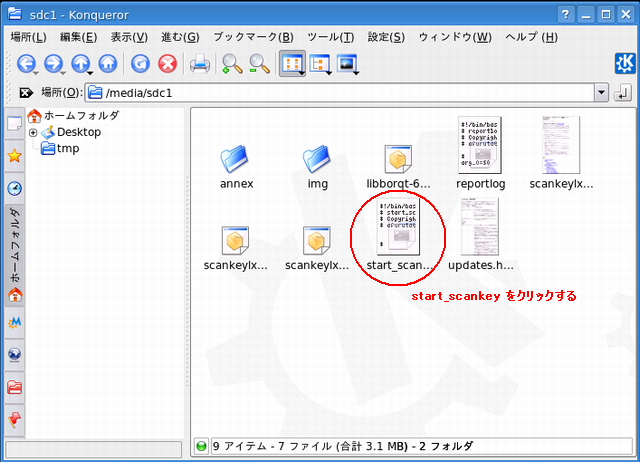Screen dimensions: 640x462
Task: Open the 編集(E) menu
Action: (x=78, y=37)
